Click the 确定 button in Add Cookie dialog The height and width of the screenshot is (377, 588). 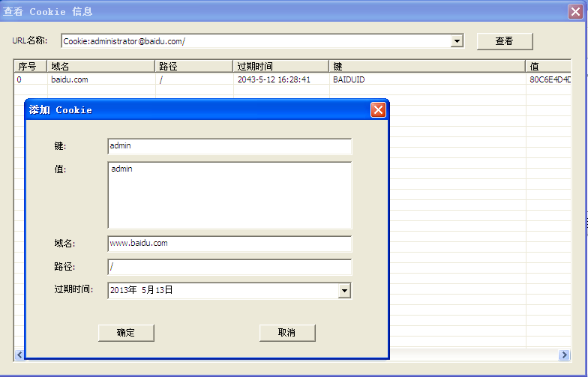click(126, 333)
